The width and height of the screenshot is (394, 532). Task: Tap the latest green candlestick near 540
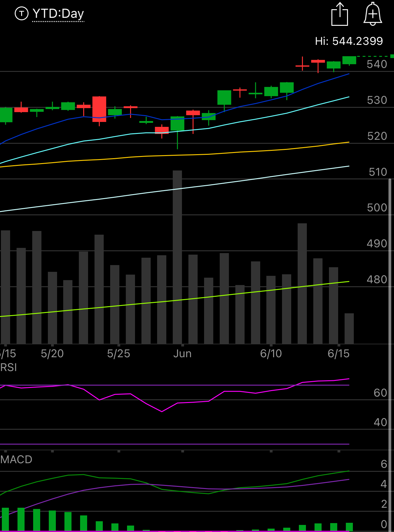349,60
